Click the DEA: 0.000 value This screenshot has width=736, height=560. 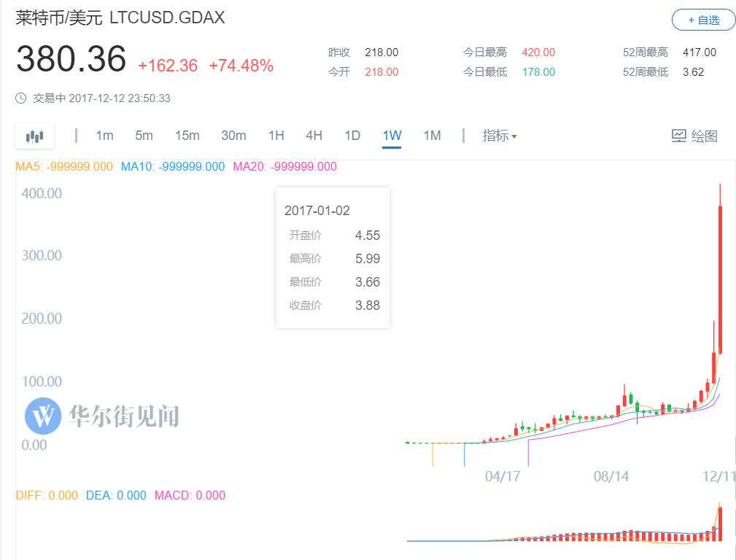pyautogui.click(x=116, y=495)
